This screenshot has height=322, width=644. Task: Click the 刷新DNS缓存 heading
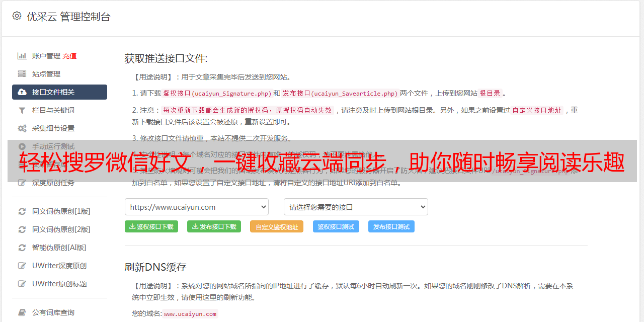pyautogui.click(x=155, y=267)
